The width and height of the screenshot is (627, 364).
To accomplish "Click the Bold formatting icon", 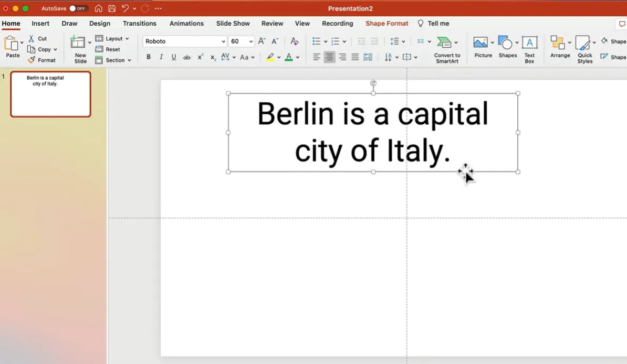I will click(149, 57).
